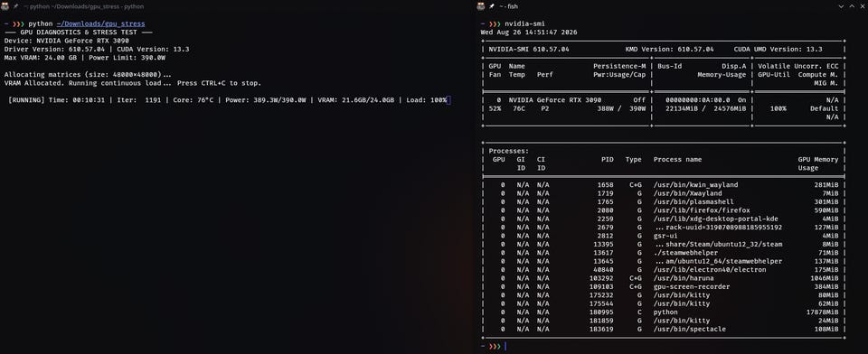Click the 'nvidia-smi' command in the fish window

524,23
